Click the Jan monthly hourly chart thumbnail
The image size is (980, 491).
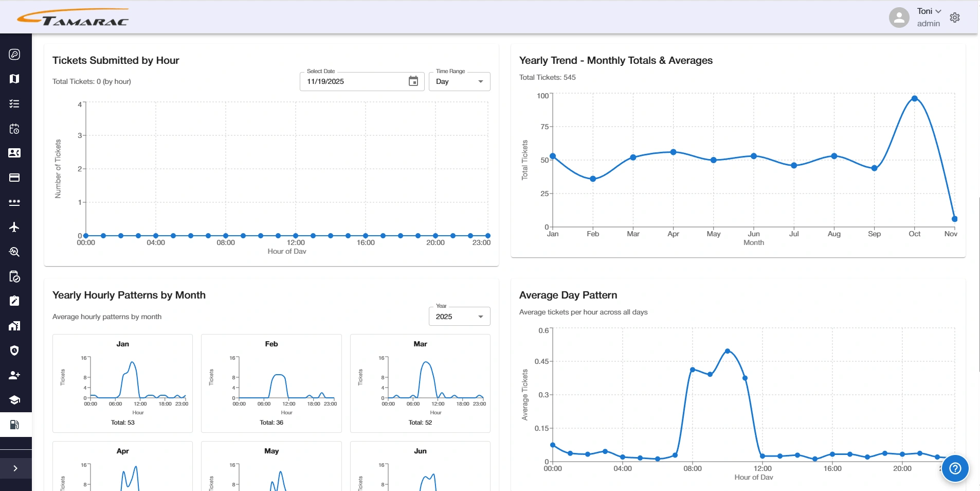click(122, 383)
